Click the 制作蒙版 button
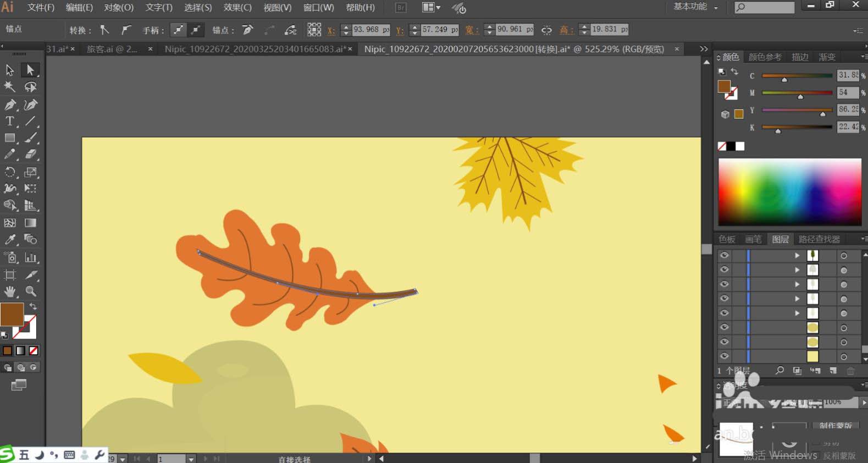Image resolution: width=868 pixels, height=463 pixels. pos(835,426)
